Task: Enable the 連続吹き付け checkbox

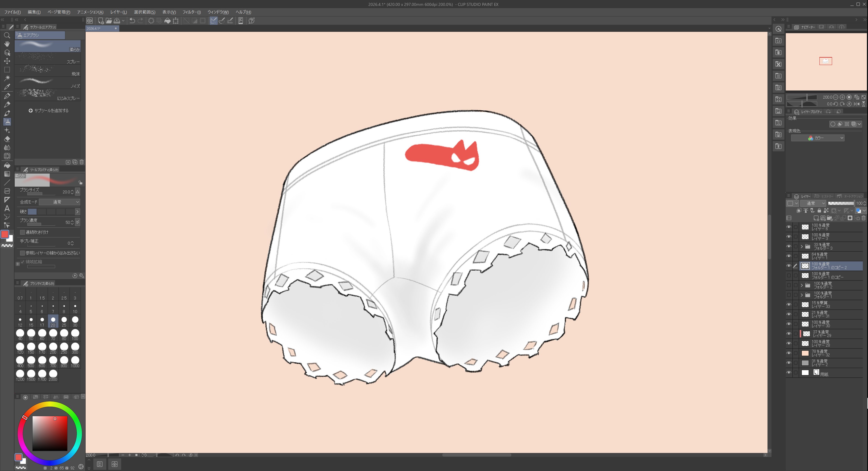Action: click(23, 232)
